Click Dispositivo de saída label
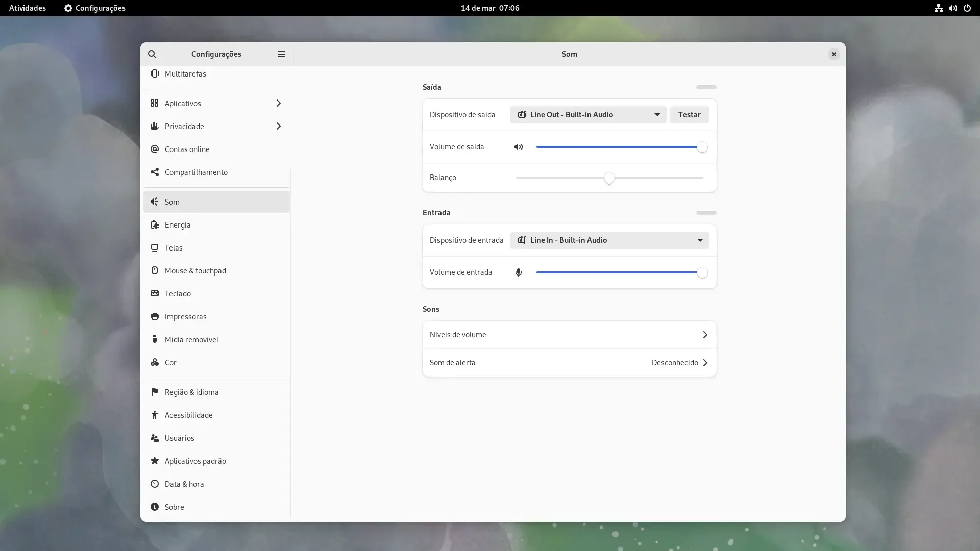 [x=462, y=115]
